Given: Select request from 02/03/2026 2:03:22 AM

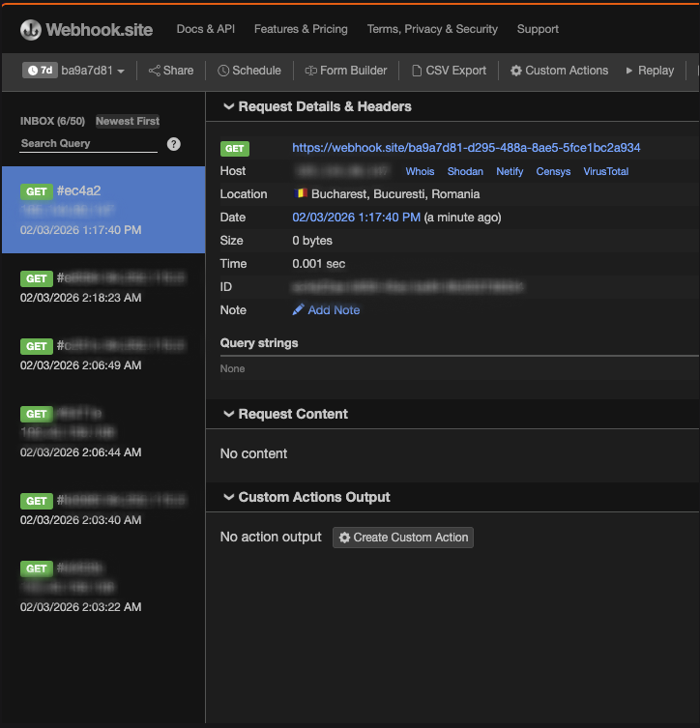Looking at the screenshot, I should pos(103,587).
